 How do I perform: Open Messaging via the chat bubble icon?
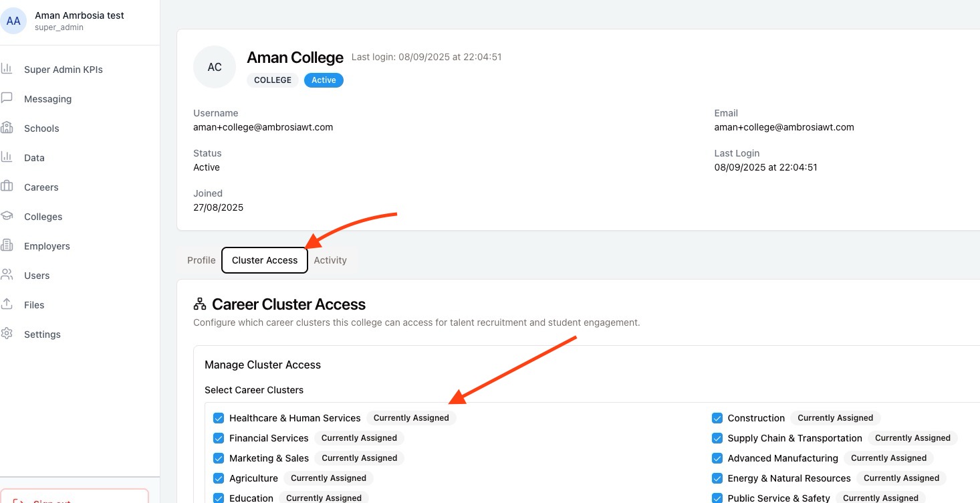coord(7,98)
